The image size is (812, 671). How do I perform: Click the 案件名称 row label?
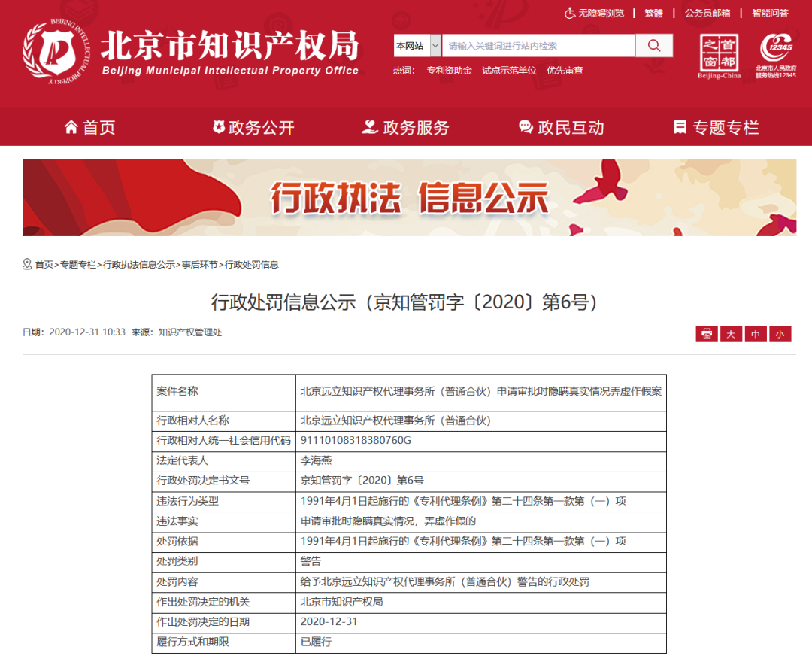pyautogui.click(x=223, y=392)
